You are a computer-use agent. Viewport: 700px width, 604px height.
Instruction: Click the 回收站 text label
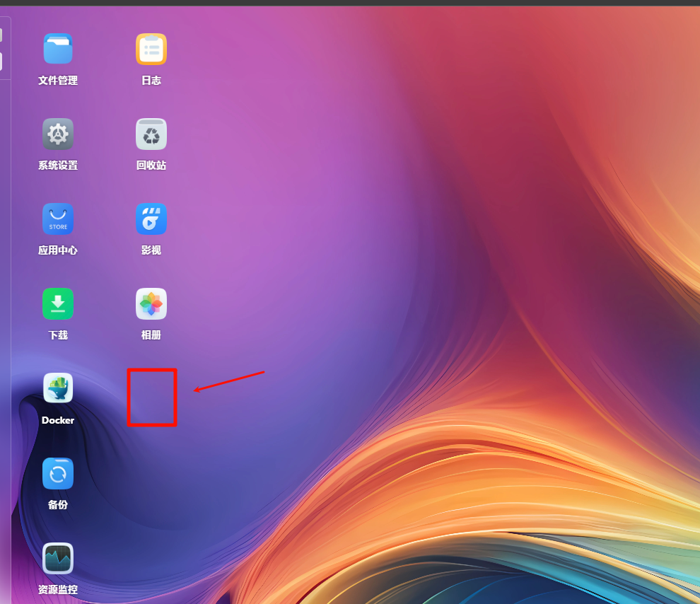click(x=151, y=165)
